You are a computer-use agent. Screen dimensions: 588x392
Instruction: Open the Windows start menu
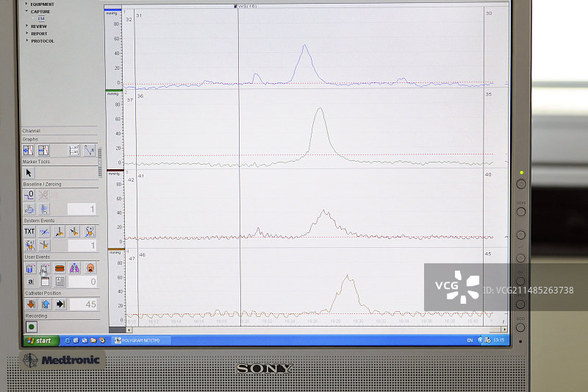[41, 341]
